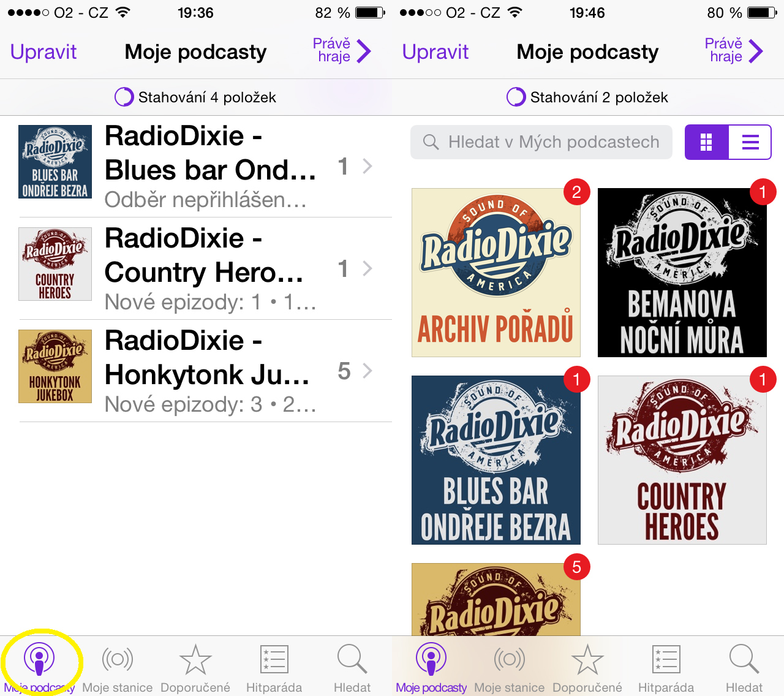Open Archiv pořadů podcast tile
The height and width of the screenshot is (696, 784).
tap(496, 273)
